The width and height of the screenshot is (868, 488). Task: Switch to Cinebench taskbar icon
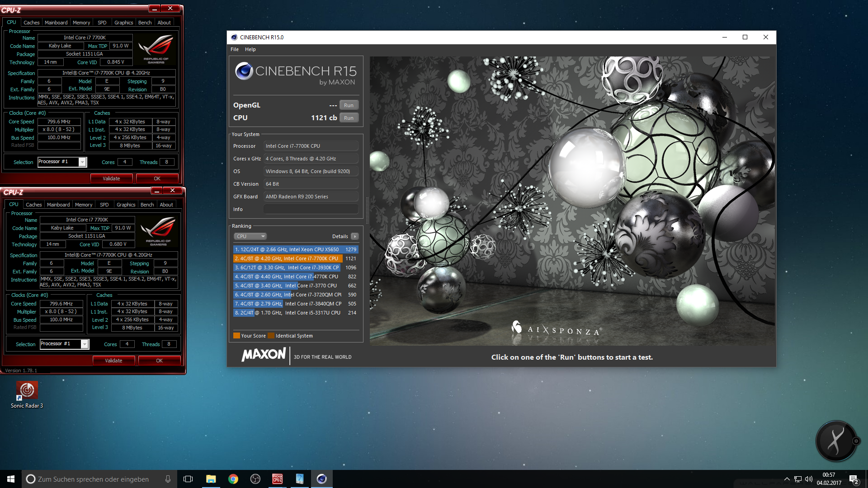(x=321, y=479)
